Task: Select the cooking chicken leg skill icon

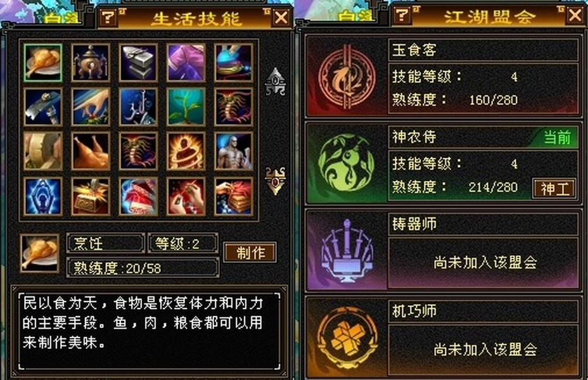Action: click(x=42, y=62)
